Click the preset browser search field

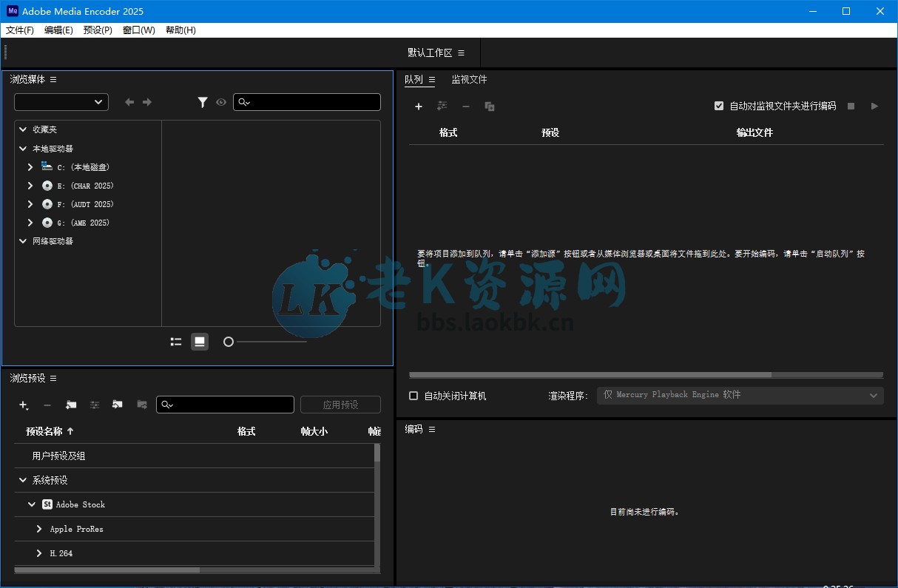pos(225,405)
